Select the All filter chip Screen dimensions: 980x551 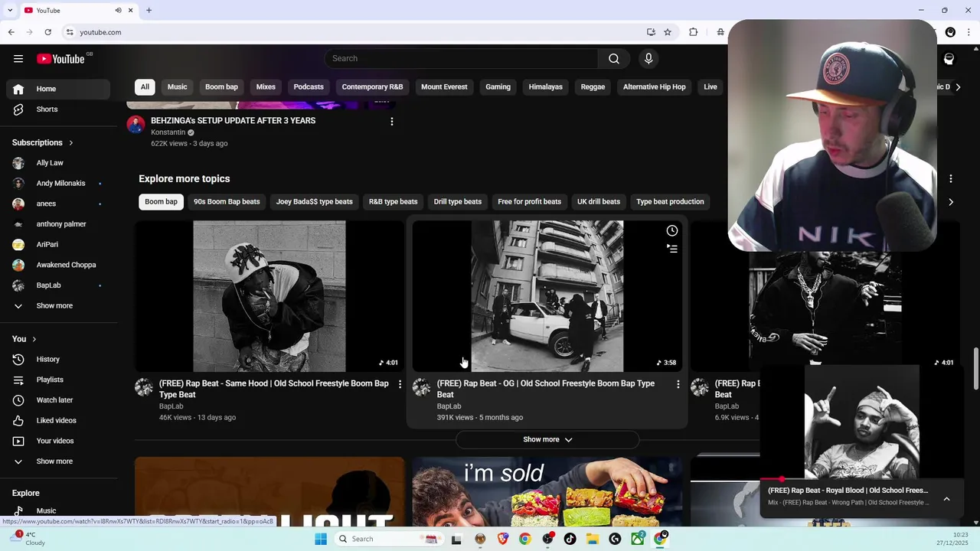145,87
